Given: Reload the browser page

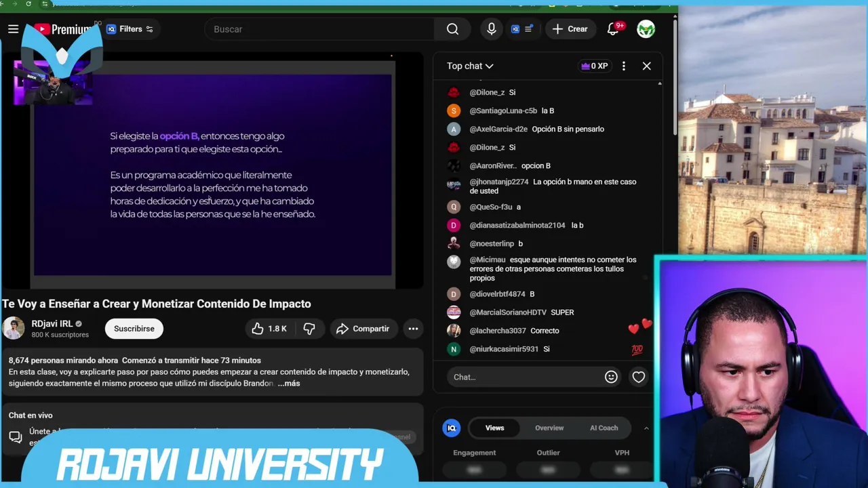Looking at the screenshot, I should (x=28, y=4).
